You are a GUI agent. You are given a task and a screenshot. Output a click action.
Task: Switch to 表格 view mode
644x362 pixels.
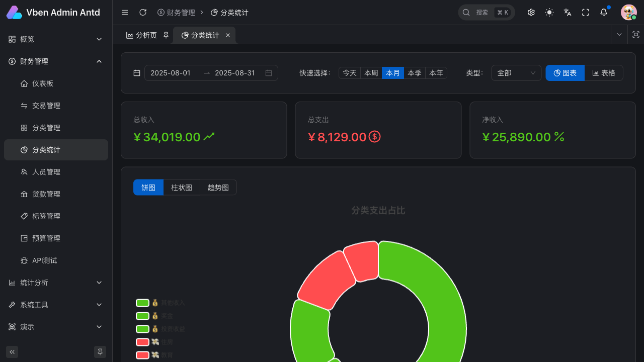click(604, 73)
